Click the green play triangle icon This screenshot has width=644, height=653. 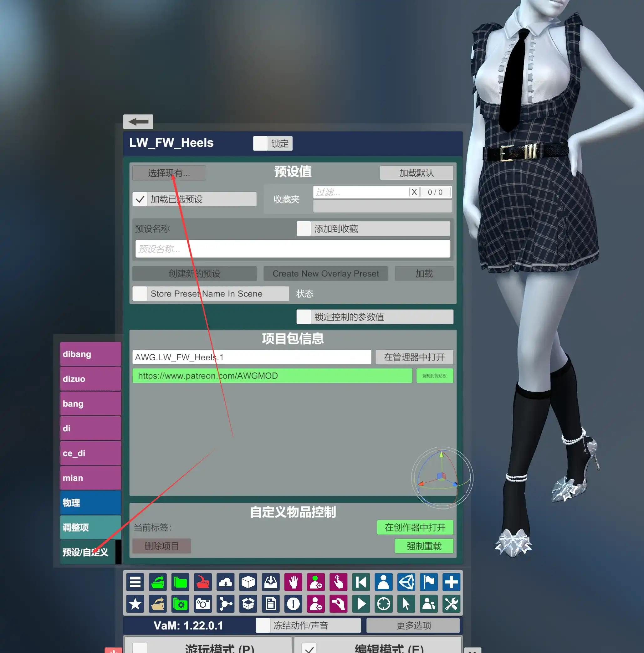point(361,604)
